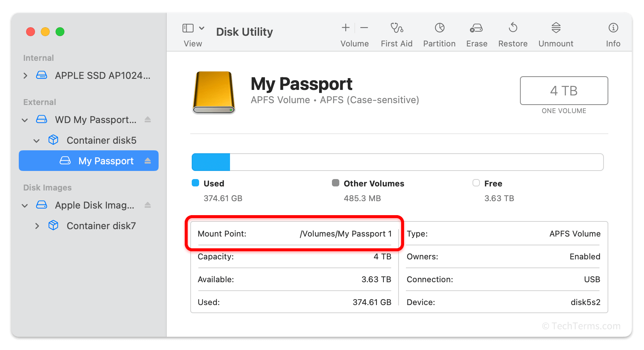Viewport: 644px width, 350px height.
Task: Open the Partition pie-chart tool
Action: pyautogui.click(x=440, y=28)
